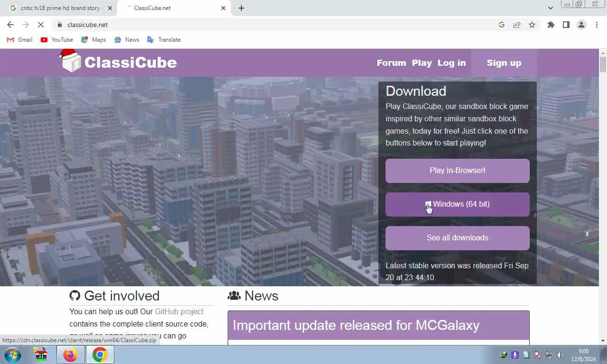Open the Play navigation link

pyautogui.click(x=422, y=63)
